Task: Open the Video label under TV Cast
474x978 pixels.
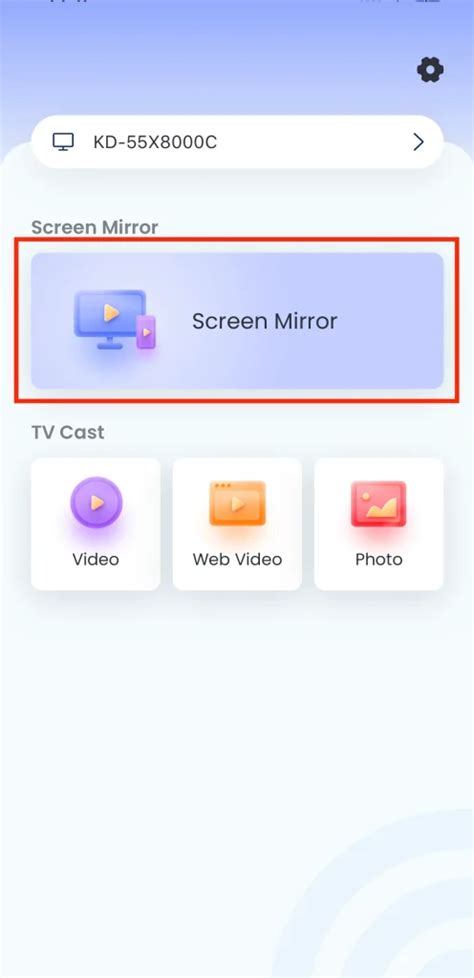Action: click(95, 559)
